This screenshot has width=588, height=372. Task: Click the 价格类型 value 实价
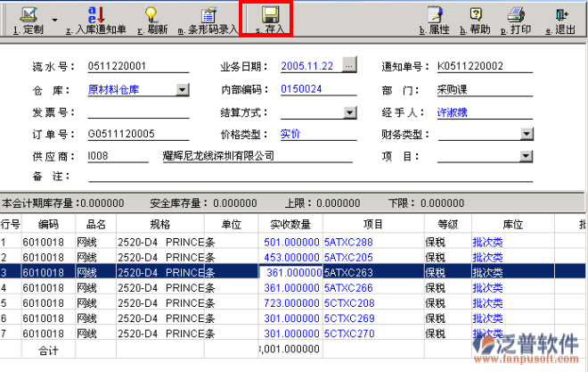[290, 134]
